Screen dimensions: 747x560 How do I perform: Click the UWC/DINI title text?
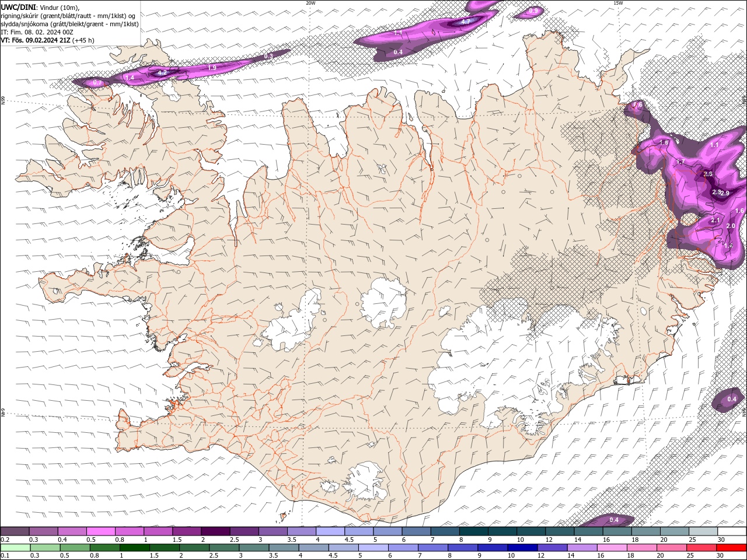click(x=18, y=7)
